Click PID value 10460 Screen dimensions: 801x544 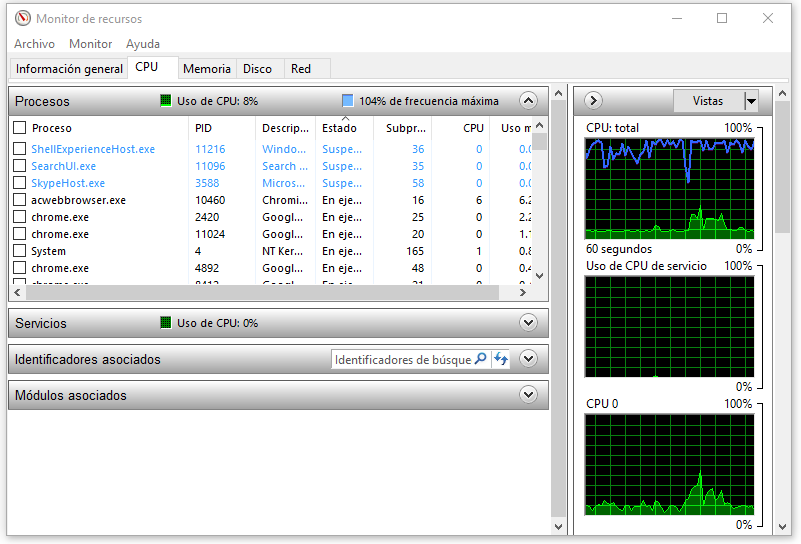click(x=210, y=200)
